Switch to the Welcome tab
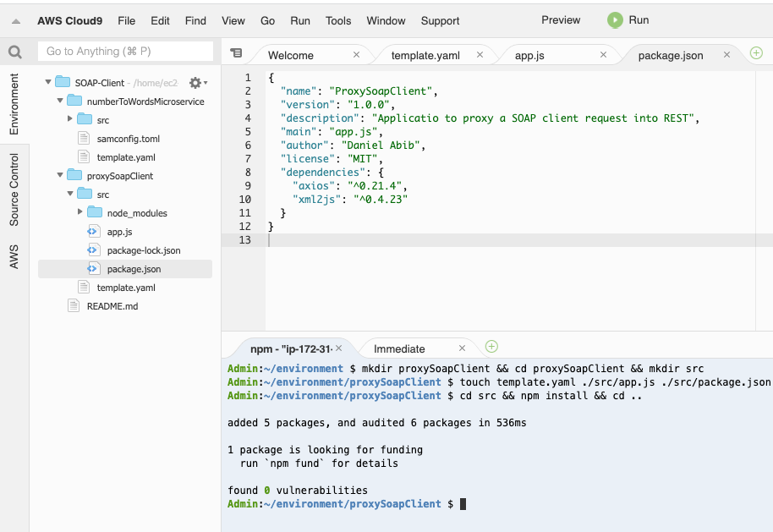 pos(291,55)
